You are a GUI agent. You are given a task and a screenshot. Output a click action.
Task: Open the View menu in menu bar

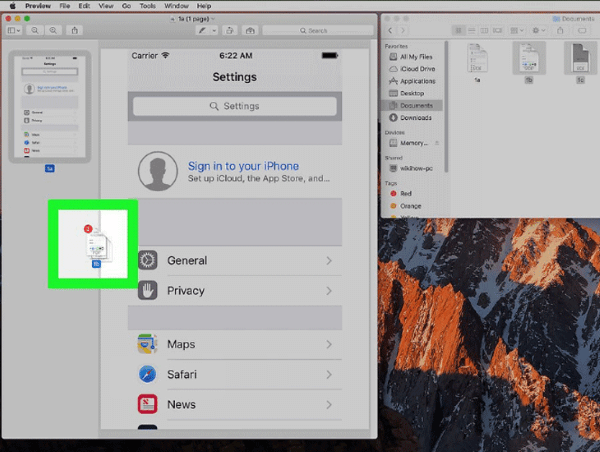103,5
